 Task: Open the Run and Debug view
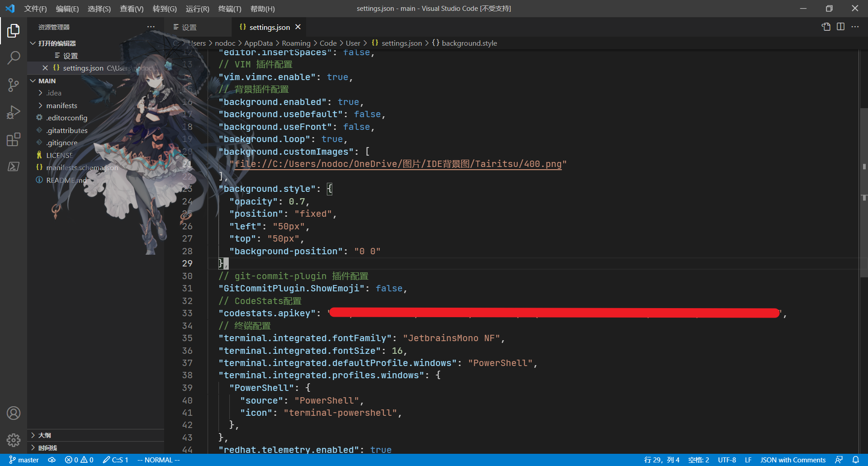(x=13, y=112)
